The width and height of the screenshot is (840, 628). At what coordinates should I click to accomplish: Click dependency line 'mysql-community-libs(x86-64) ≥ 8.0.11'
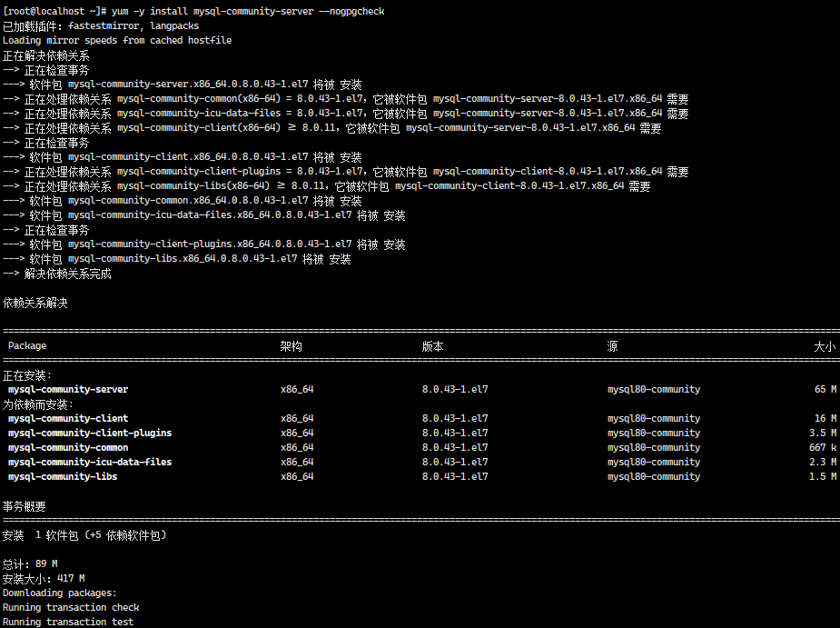click(x=327, y=186)
